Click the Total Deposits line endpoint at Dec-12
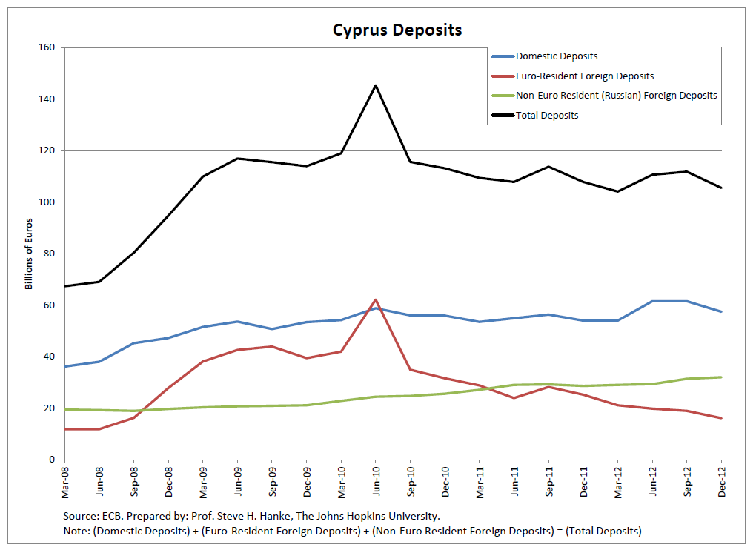The height and width of the screenshot is (553, 756). (x=722, y=188)
